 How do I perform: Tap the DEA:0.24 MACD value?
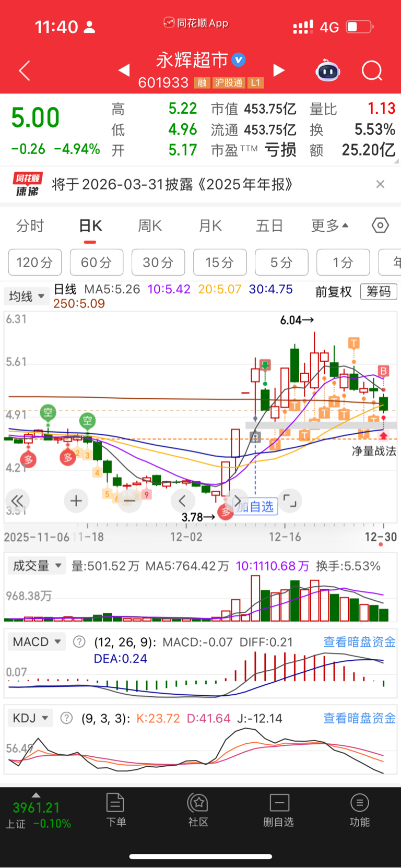click(x=120, y=659)
